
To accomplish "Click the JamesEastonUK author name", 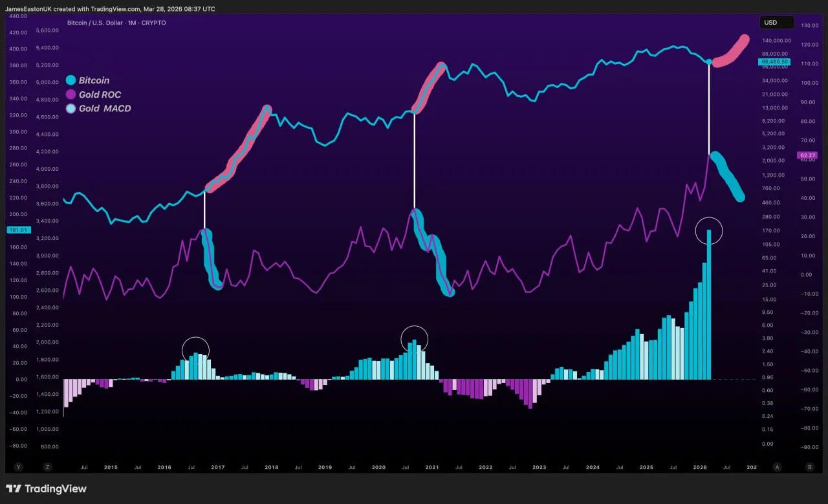I will (x=30, y=9).
